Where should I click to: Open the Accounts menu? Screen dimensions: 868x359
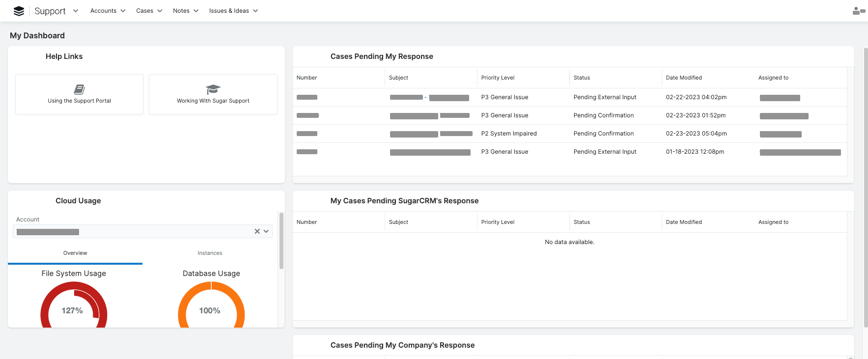click(x=103, y=11)
